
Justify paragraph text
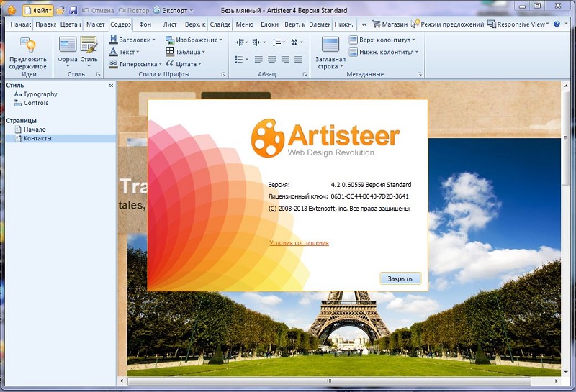point(298,59)
